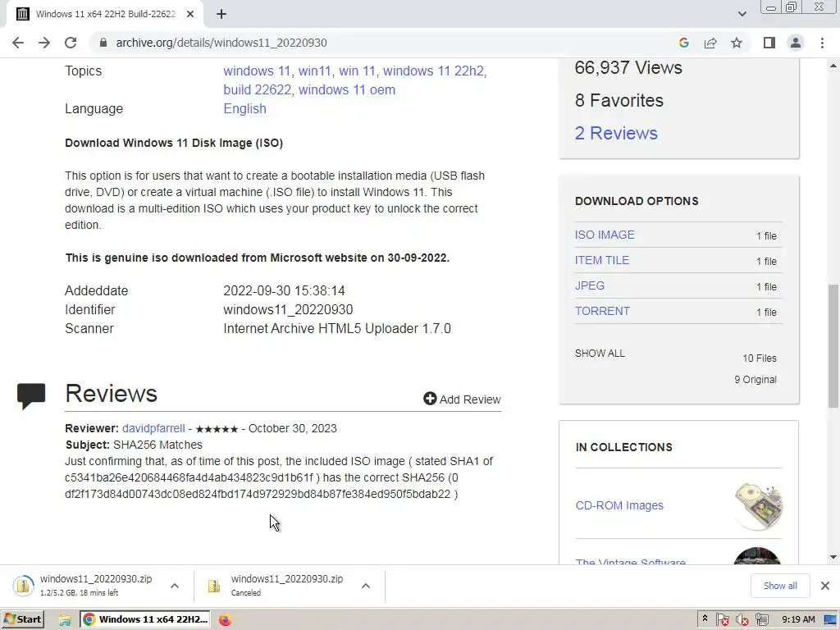Screen dimensions: 840x630
Task: Click the page scrollbar down arrow
Action: 833,557
